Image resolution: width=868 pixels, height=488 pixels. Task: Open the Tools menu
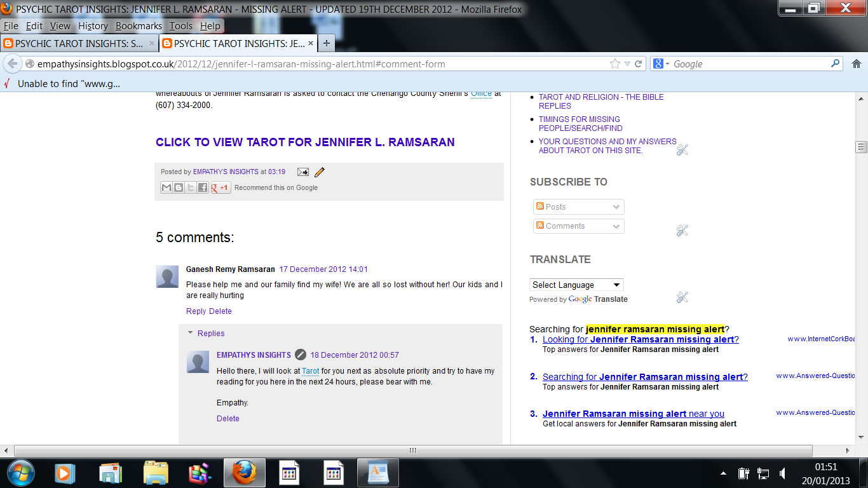coord(181,26)
